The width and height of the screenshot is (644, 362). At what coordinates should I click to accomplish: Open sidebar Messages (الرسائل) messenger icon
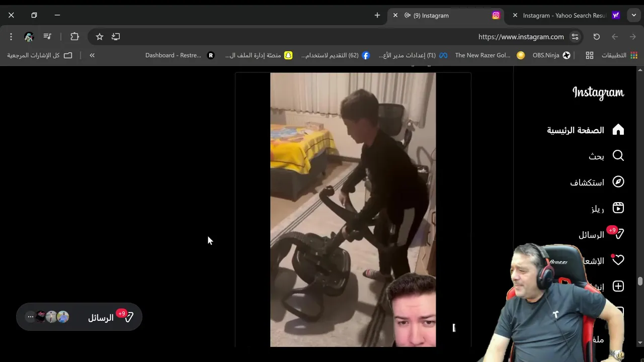[x=618, y=234]
